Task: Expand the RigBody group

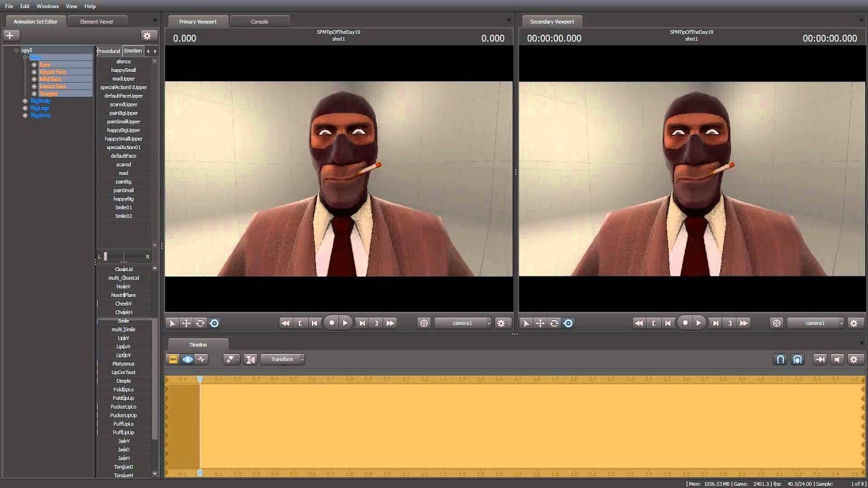Action: click(x=25, y=101)
